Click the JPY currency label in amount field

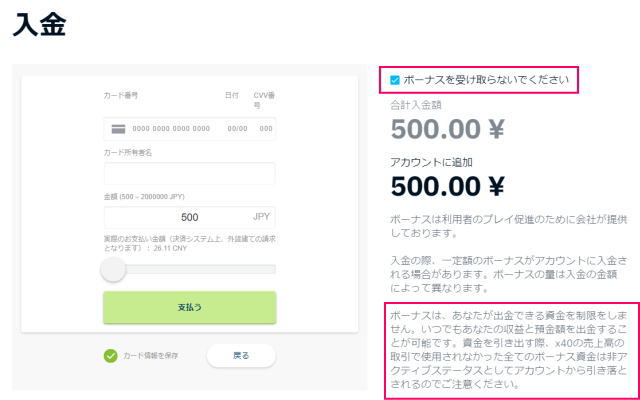[261, 217]
